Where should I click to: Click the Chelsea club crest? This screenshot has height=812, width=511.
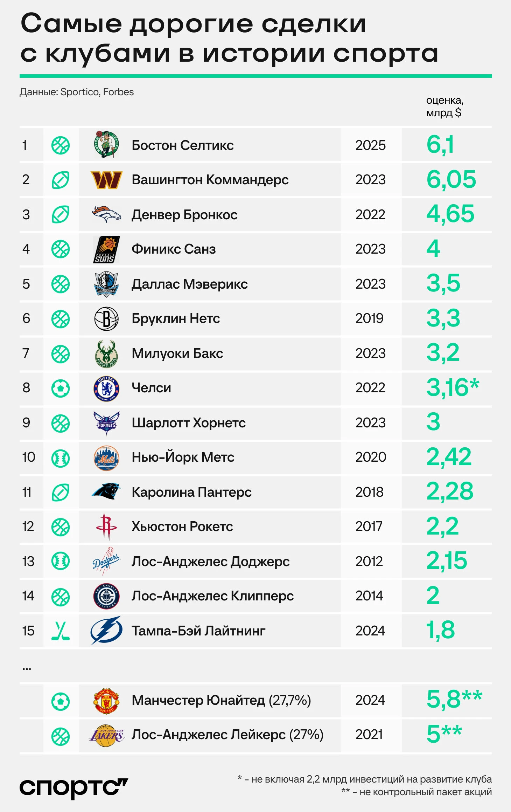[106, 388]
